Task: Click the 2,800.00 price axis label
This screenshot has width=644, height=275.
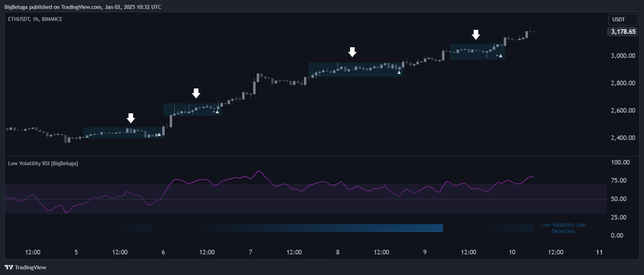Action: tap(623, 83)
